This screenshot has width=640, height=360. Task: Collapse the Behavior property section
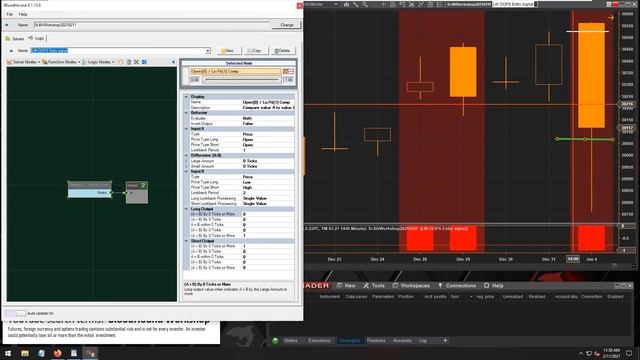tap(187, 113)
